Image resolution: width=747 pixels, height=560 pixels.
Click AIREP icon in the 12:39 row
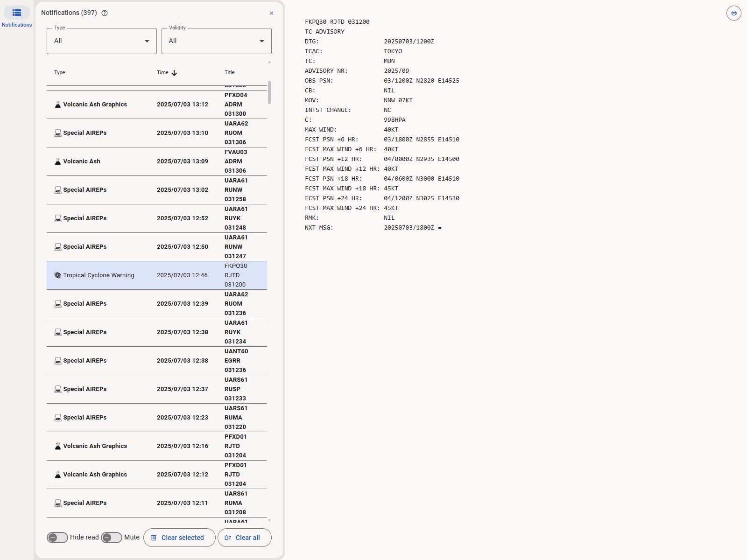(x=58, y=304)
